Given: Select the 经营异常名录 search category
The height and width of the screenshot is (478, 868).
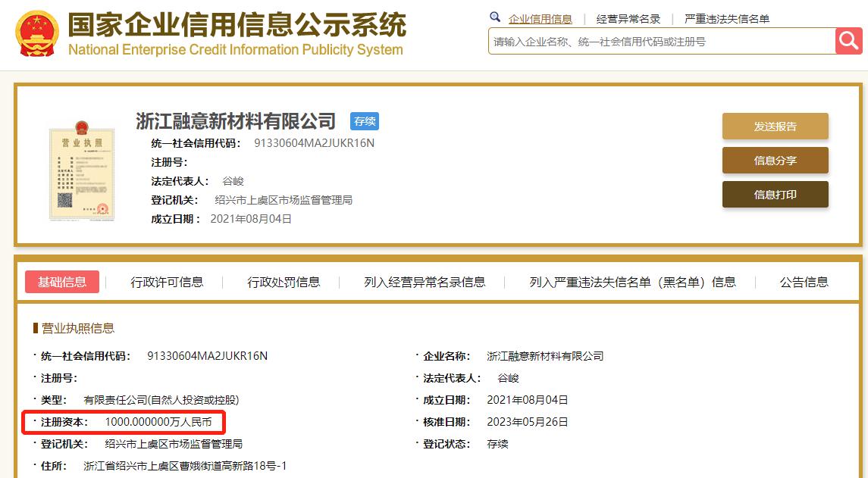Looking at the screenshot, I should tap(628, 19).
